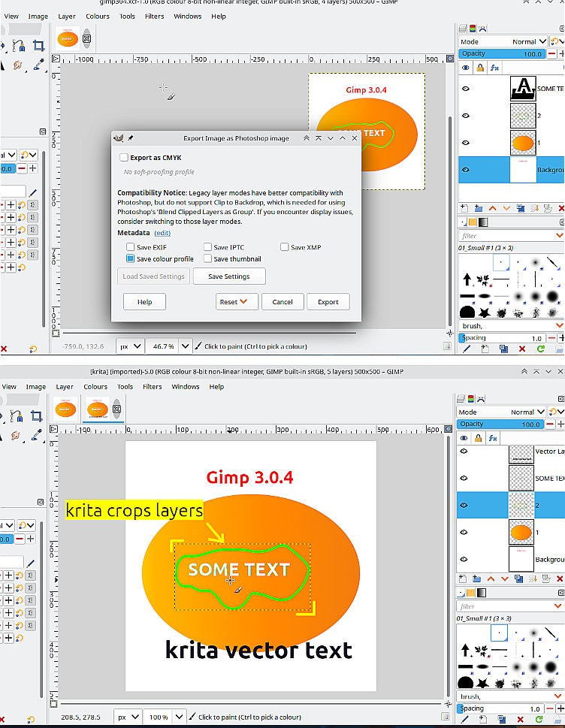Select the Crop tool in the lower GIMP window

(37, 416)
